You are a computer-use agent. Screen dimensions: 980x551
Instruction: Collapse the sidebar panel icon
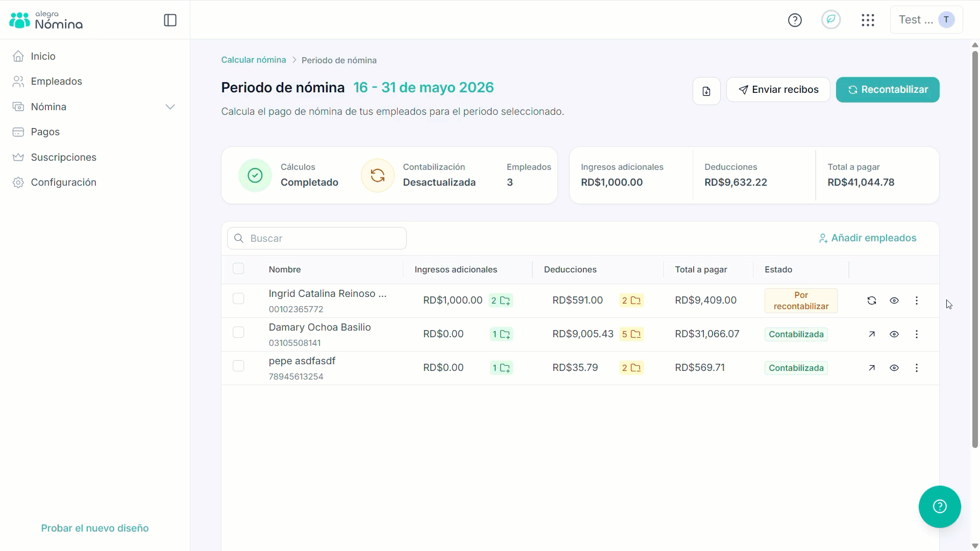pos(170,20)
